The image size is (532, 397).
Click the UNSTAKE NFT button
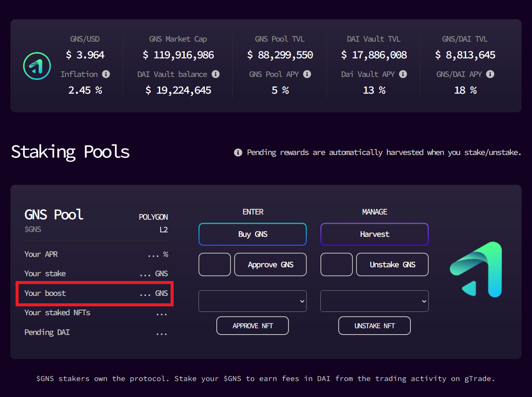[375, 326]
